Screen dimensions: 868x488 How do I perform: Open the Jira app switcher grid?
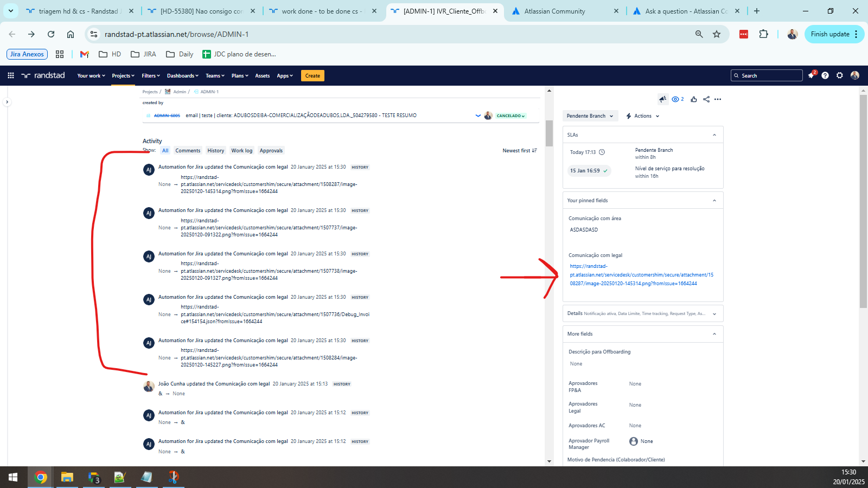pos(11,75)
